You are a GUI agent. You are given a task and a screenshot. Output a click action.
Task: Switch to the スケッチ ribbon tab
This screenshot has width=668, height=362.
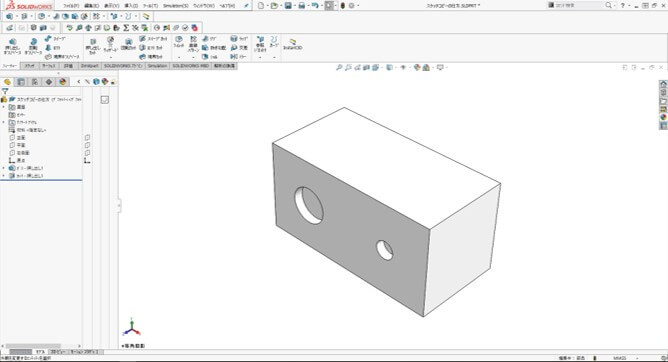[29, 66]
